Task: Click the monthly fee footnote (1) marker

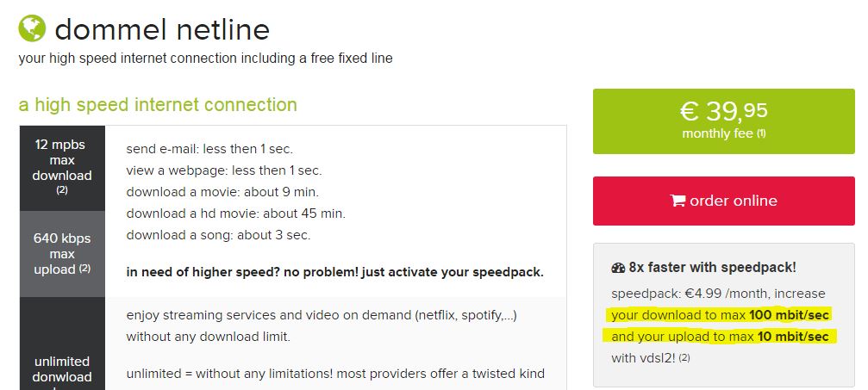Action: [761, 134]
